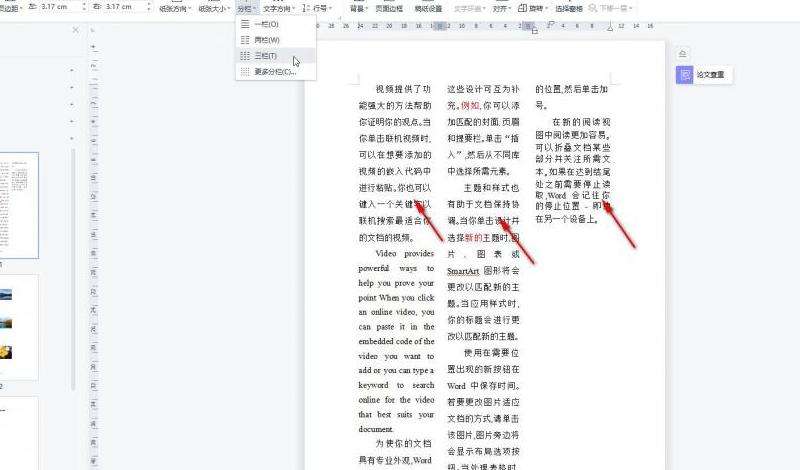Viewport: 800px width, 470px height.
Task: Open the 分栏 columns dropdown
Action: (246, 8)
